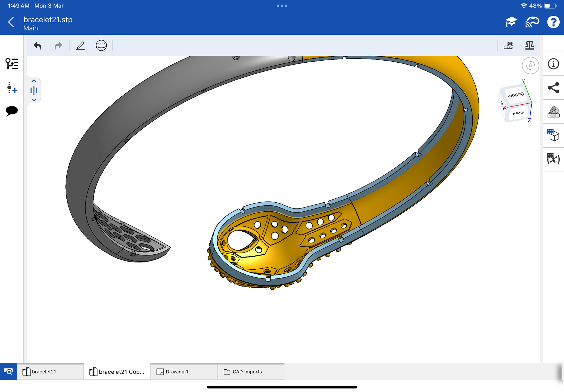Go back with the back arrow
This screenshot has width=564, height=392.
tap(11, 22)
